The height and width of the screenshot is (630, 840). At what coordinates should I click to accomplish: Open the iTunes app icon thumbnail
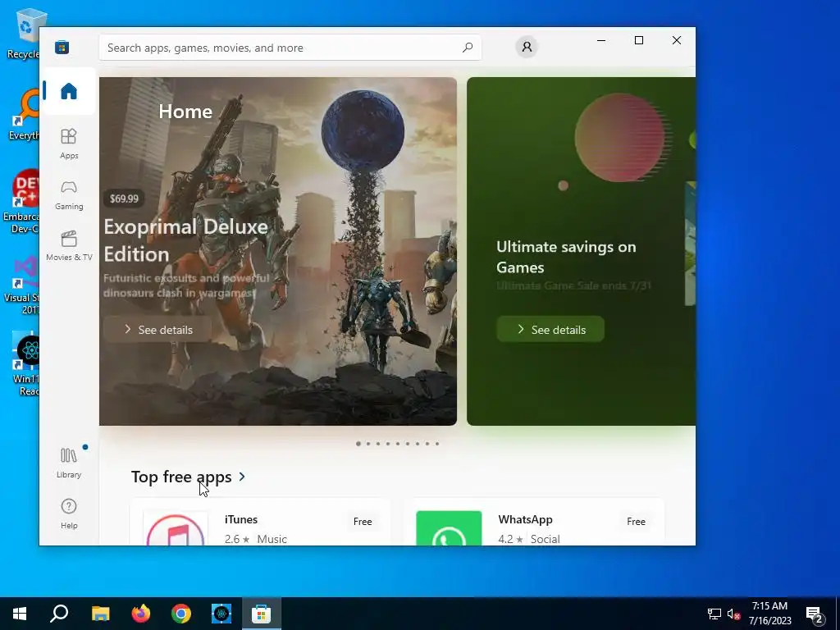[176, 529]
